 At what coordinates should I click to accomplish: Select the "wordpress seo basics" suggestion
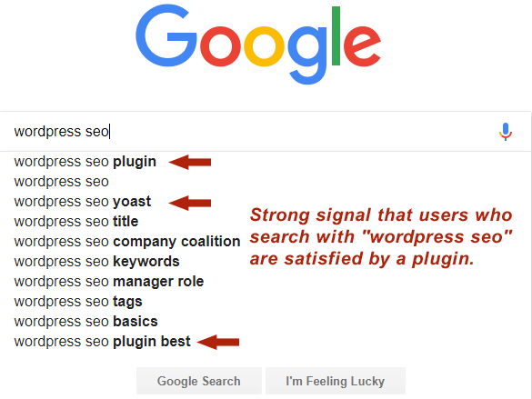(x=85, y=322)
